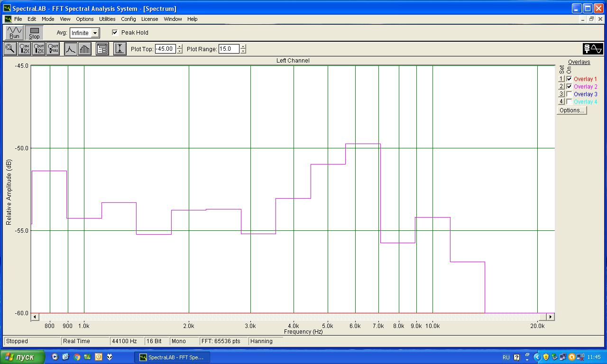Click the frequency scrollbar right arrow
Image resolution: width=607 pixels, height=364 pixels.
click(x=550, y=317)
